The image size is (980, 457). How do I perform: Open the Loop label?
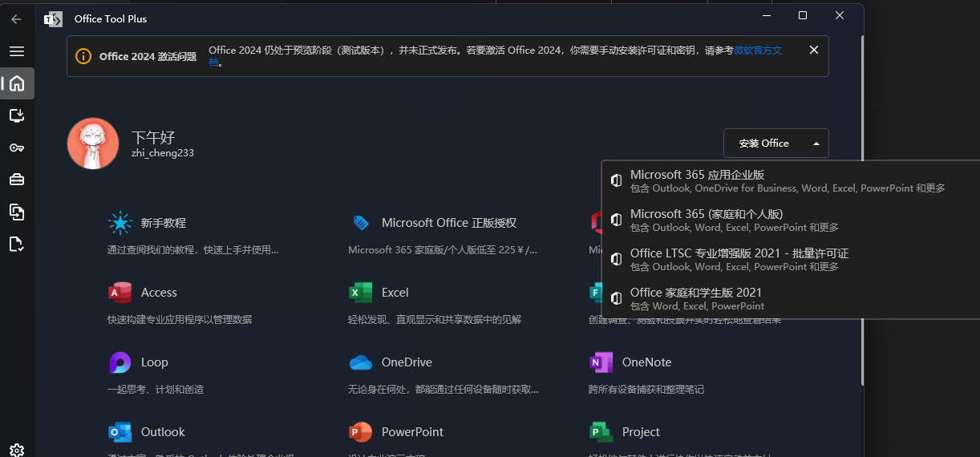point(155,362)
